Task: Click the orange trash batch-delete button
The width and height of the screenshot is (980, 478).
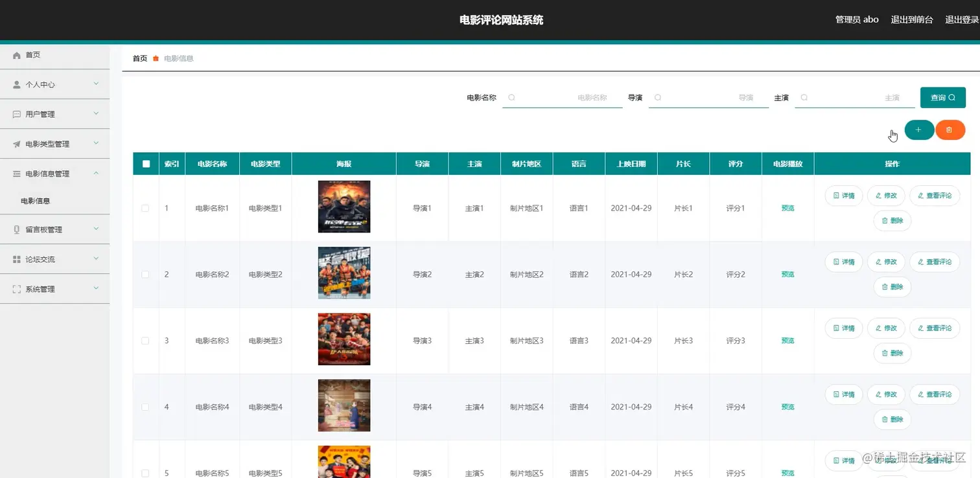Action: click(x=950, y=130)
